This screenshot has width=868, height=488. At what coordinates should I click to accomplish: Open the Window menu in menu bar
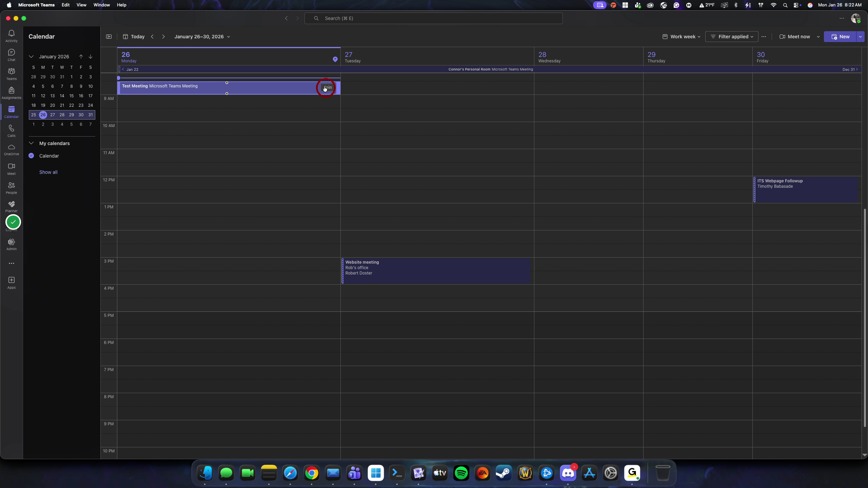tap(101, 5)
